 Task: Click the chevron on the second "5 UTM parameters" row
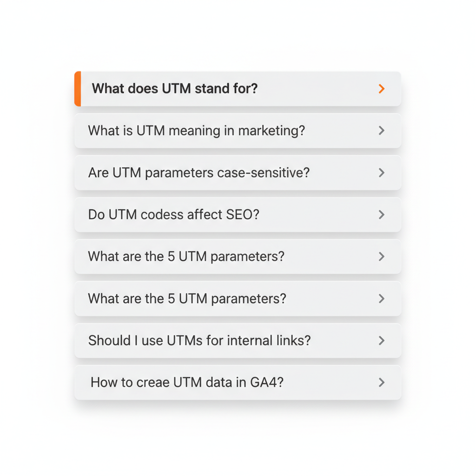381,299
